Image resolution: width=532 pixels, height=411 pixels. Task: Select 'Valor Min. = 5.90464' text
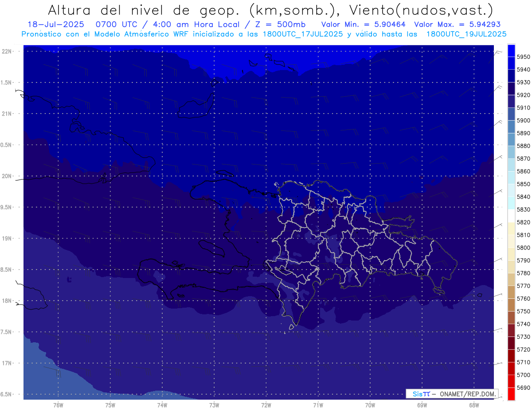tap(364, 24)
